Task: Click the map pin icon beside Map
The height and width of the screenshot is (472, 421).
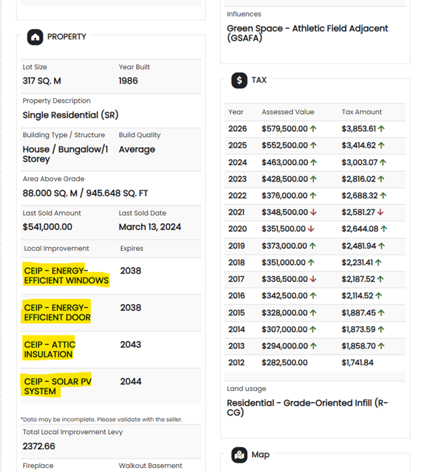Action: click(x=239, y=455)
